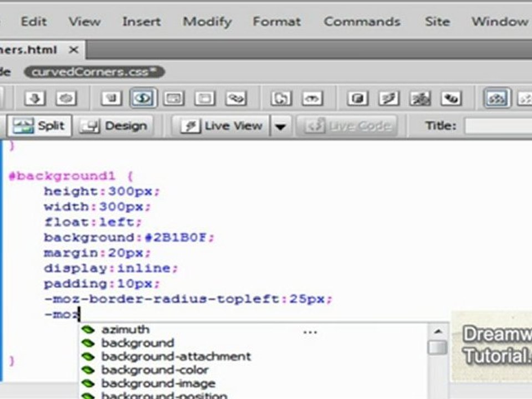
Task: Switch to Split view
Action: pos(39,126)
